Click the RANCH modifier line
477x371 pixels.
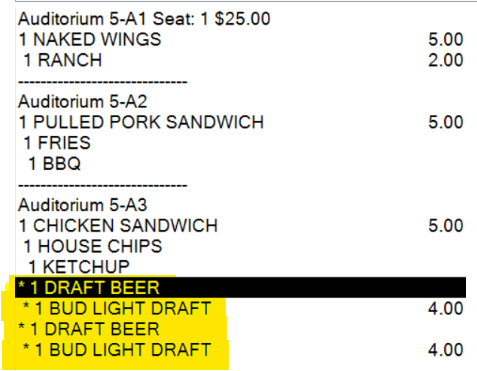pyautogui.click(x=63, y=60)
